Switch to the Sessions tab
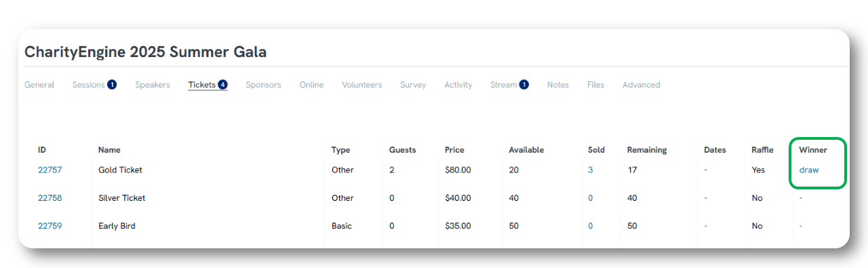The image size is (868, 268). (94, 85)
